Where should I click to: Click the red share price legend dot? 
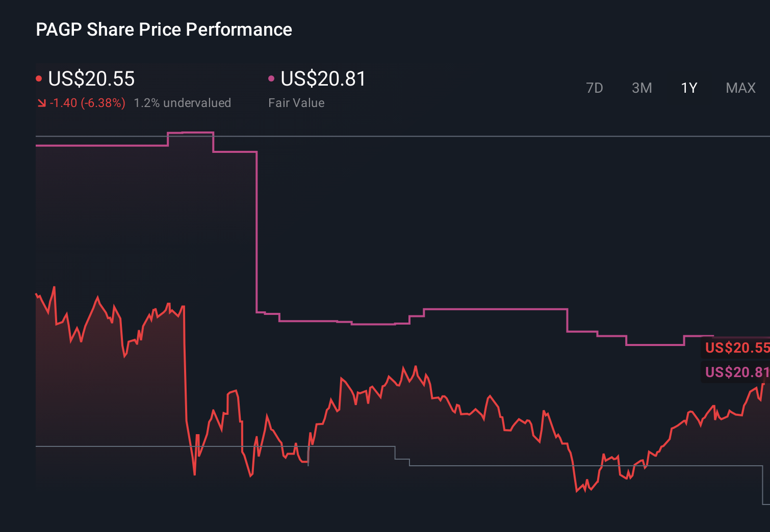(39, 78)
